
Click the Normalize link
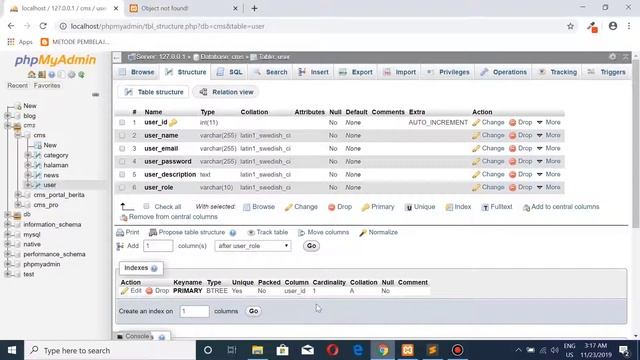[378, 233]
